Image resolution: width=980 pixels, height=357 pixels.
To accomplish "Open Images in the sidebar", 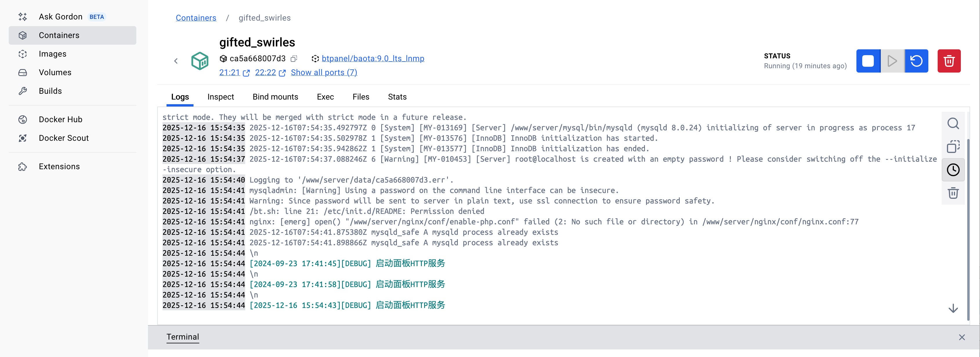I will (x=53, y=54).
